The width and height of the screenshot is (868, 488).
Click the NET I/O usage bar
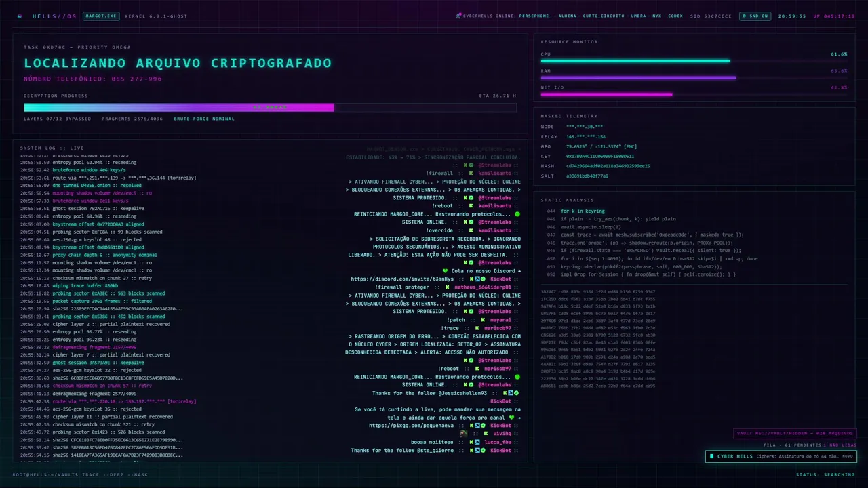click(x=694, y=94)
